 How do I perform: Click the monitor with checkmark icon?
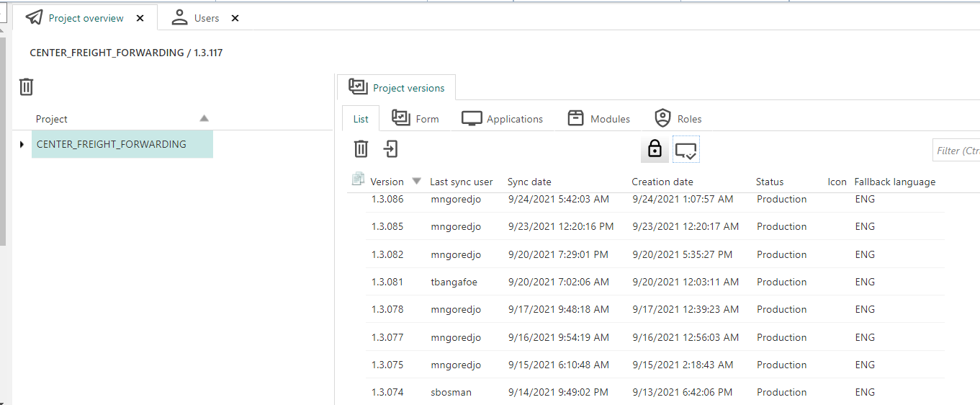click(686, 150)
